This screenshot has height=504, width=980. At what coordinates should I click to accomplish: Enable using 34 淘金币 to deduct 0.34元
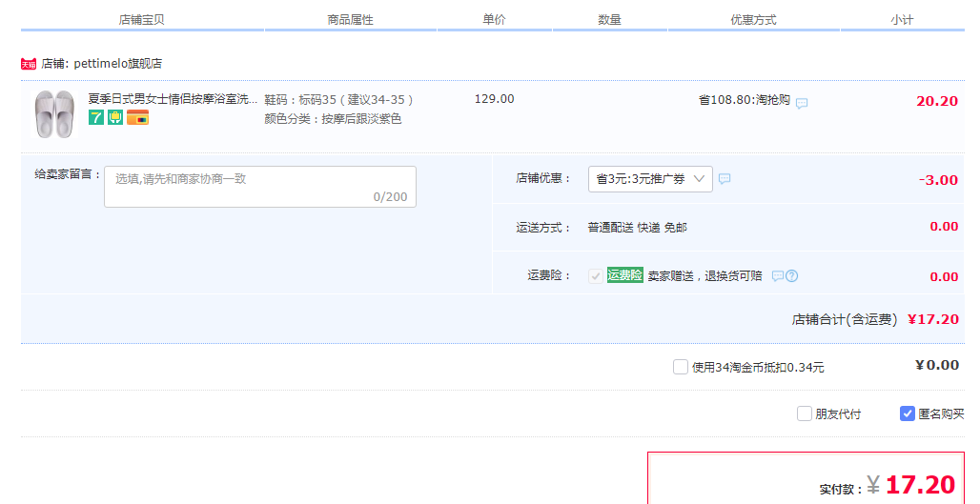click(x=681, y=367)
